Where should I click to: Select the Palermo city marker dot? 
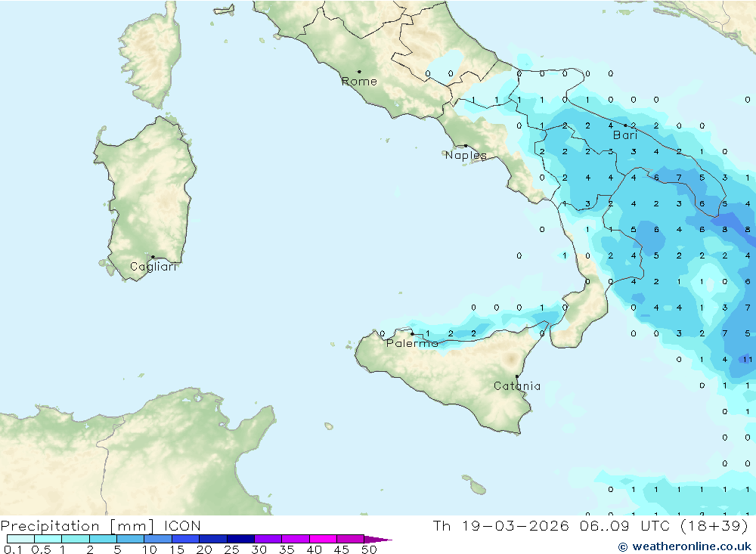412,333
